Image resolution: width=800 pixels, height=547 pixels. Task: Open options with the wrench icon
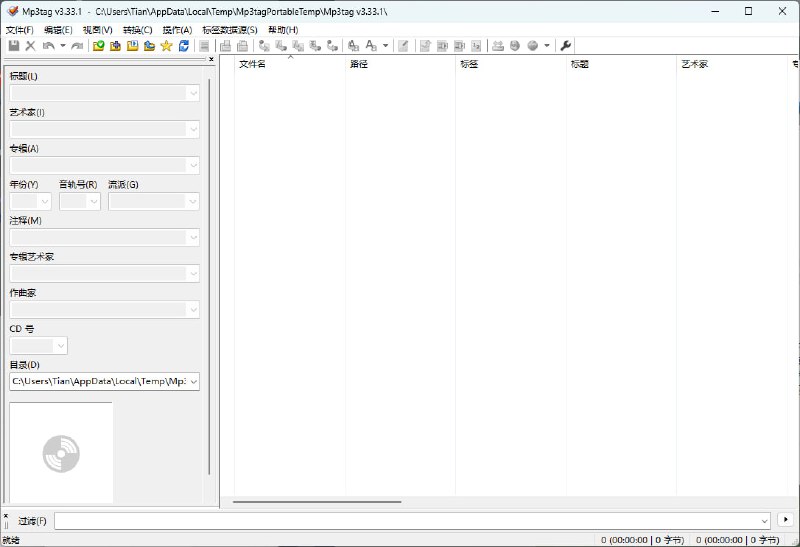[566, 46]
